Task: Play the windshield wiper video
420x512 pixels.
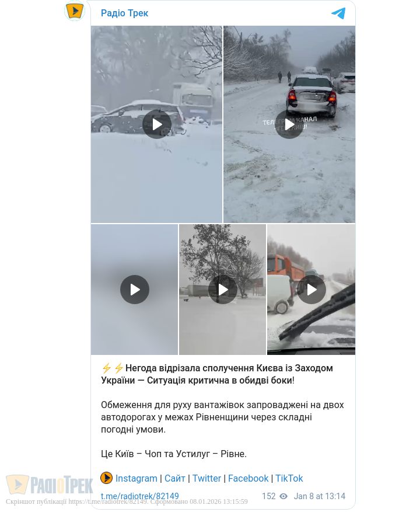Action: pyautogui.click(x=311, y=290)
